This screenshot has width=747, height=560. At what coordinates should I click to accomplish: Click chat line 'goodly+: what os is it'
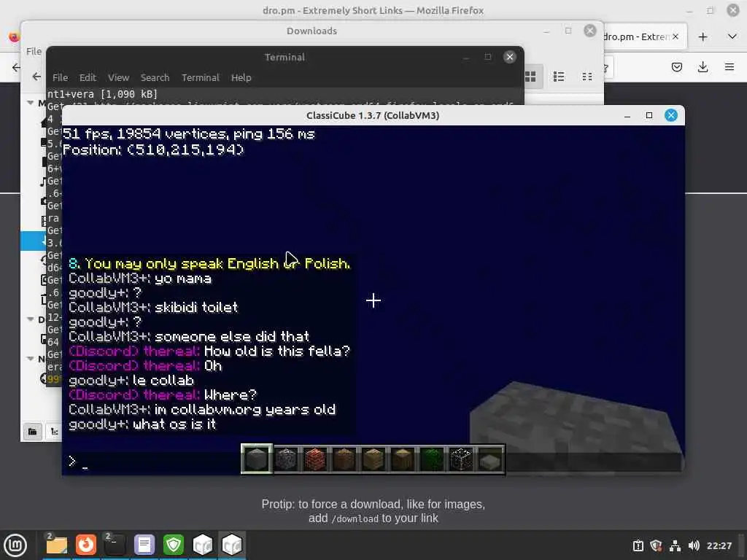tap(142, 424)
